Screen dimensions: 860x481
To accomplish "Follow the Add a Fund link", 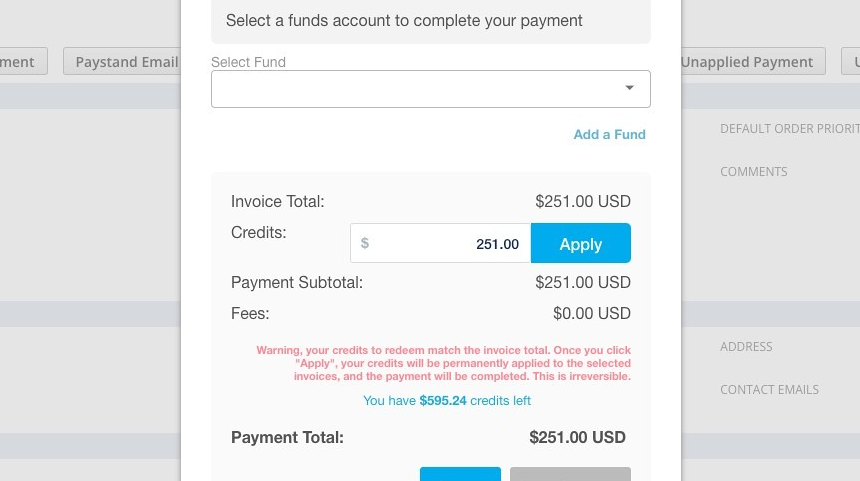I will pos(609,134).
